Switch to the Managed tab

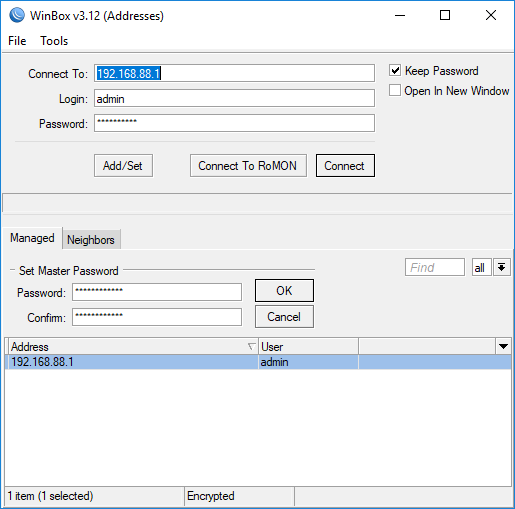click(32, 238)
